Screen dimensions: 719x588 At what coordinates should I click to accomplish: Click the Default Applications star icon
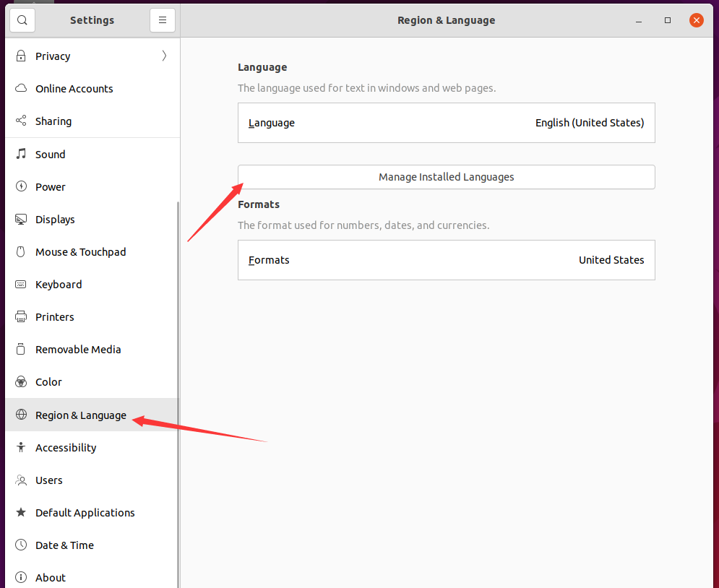pyautogui.click(x=22, y=513)
